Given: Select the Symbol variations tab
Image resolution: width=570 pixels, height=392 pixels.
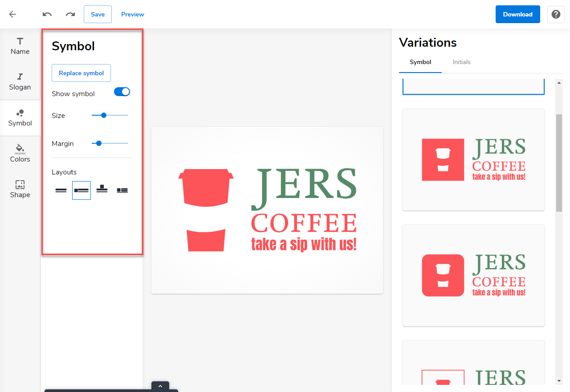Looking at the screenshot, I should pos(420,62).
